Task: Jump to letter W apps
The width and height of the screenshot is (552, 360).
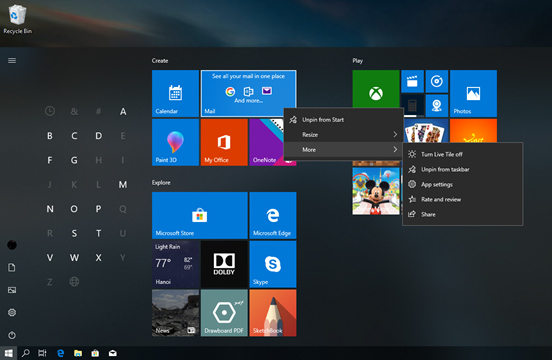Action: tap(74, 258)
